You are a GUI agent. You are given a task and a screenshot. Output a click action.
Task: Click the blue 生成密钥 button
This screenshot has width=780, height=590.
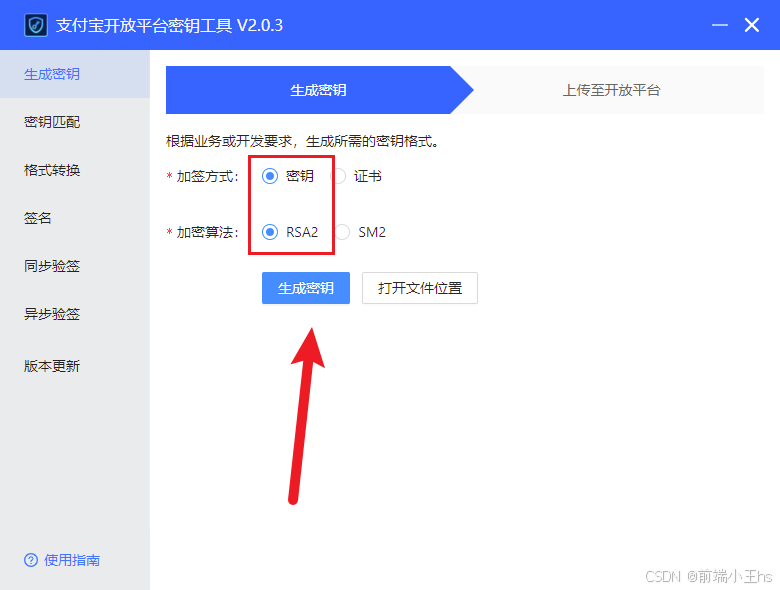[x=306, y=288]
